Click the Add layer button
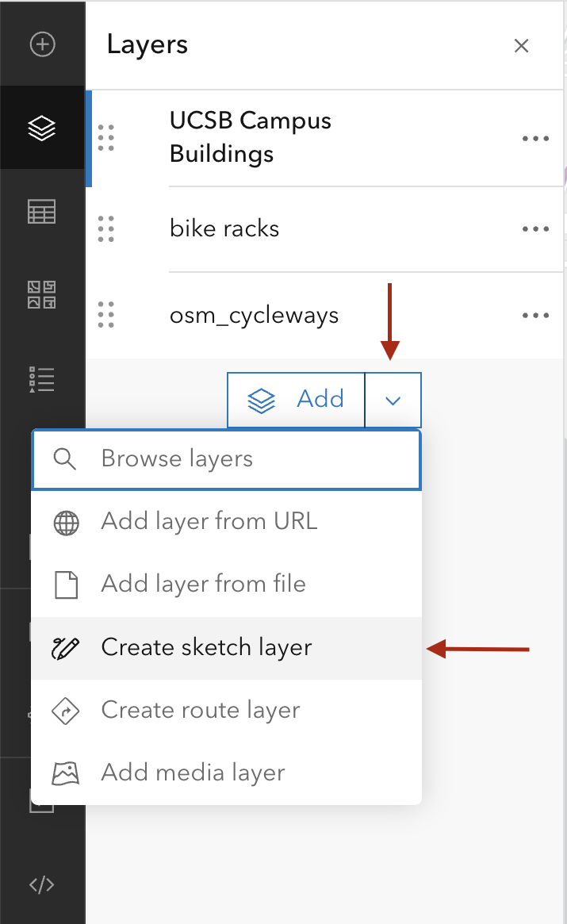Image resolution: width=567 pixels, height=924 pixels. coord(297,401)
